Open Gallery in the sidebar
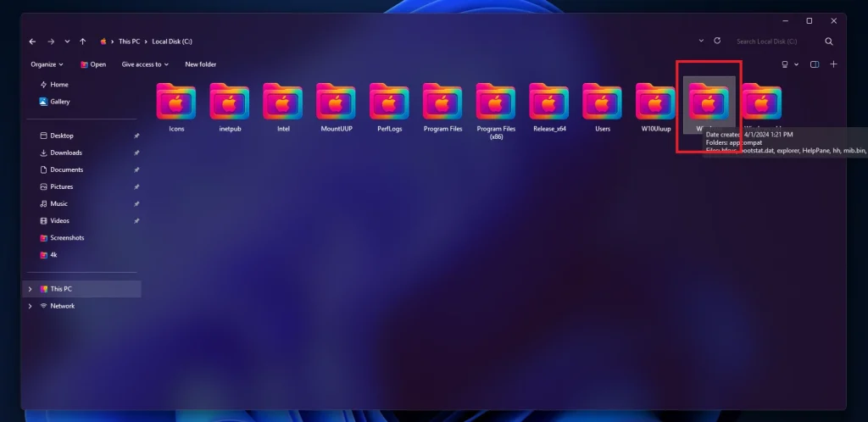868x422 pixels. [x=54, y=102]
